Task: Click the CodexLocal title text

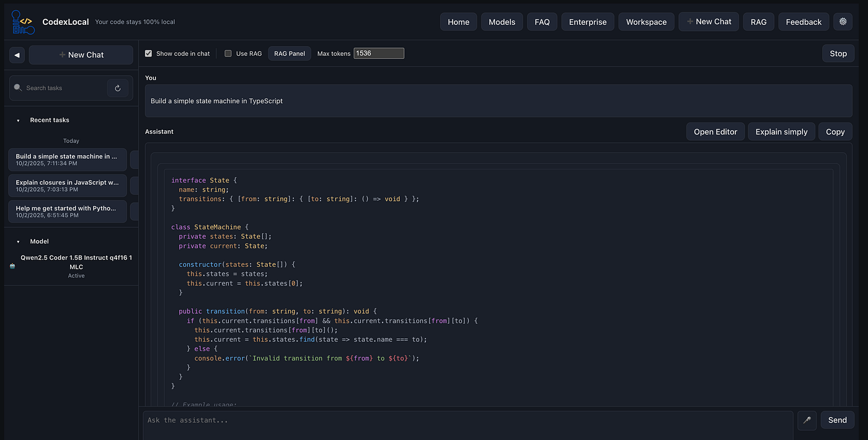Action: coord(66,22)
